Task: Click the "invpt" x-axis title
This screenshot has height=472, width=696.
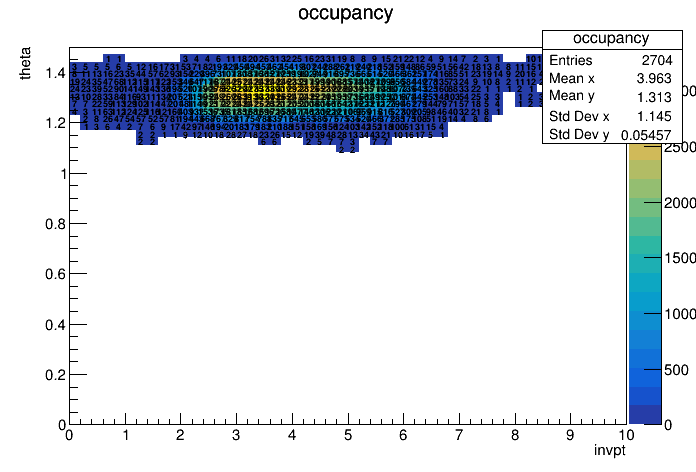Action: click(610, 451)
